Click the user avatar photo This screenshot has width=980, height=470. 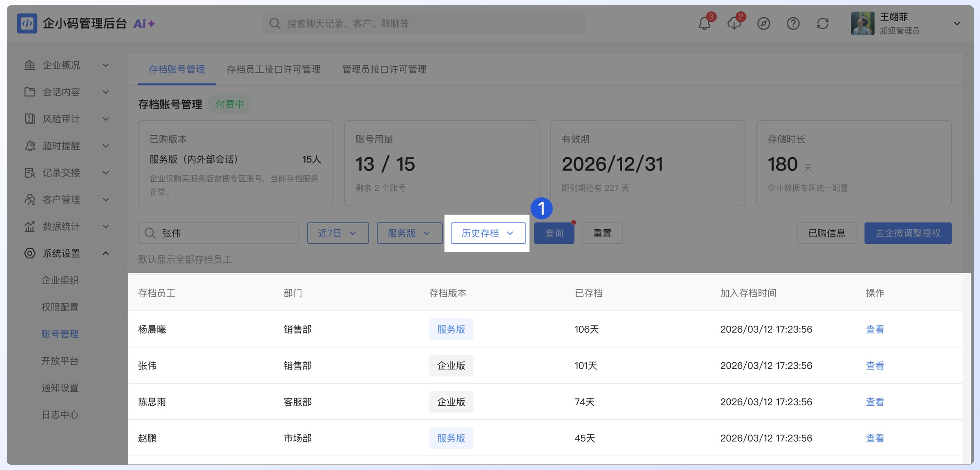pyautogui.click(x=862, y=24)
